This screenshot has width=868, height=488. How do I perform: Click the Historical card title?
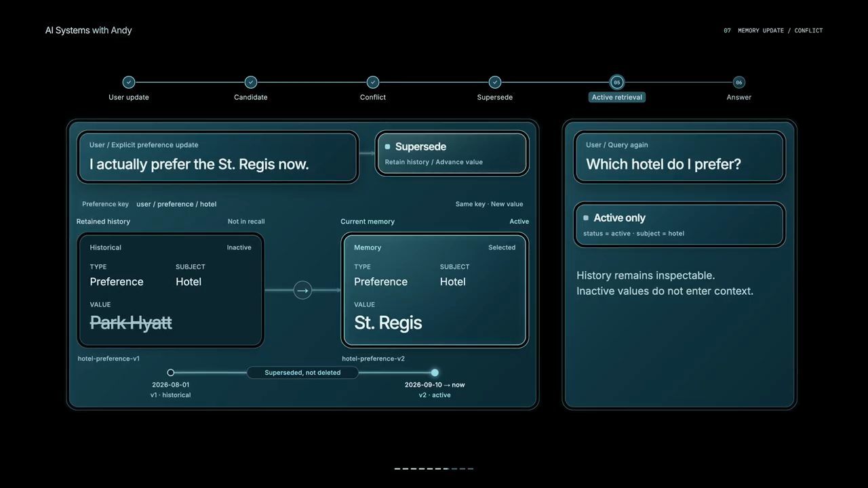pyautogui.click(x=106, y=247)
